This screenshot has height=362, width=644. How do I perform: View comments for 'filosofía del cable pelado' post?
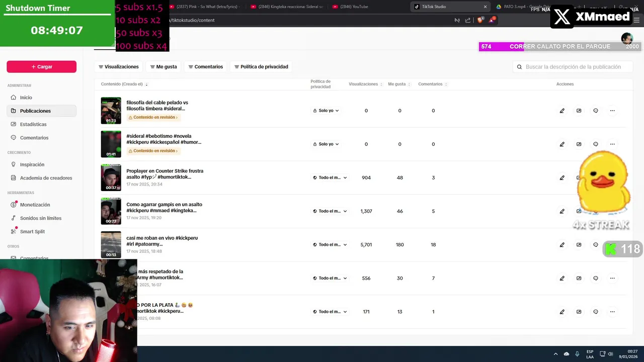coord(596,111)
